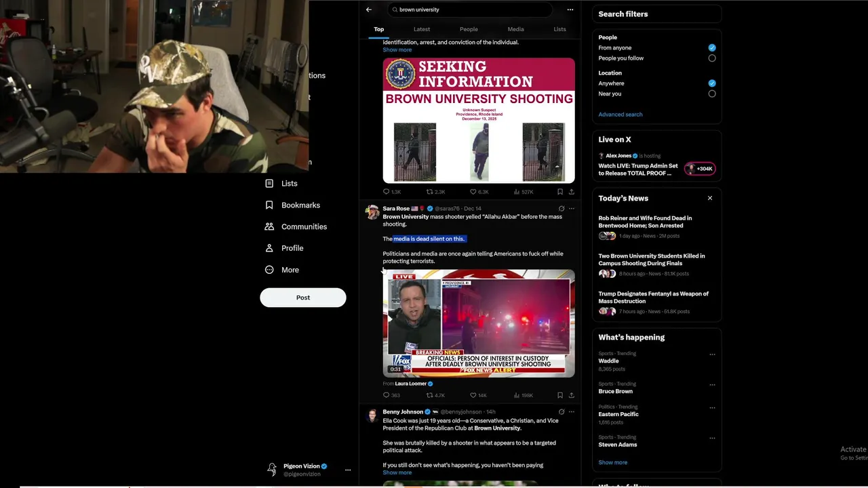Go back using the arrow beside search
This screenshot has height=488, width=868.
point(368,9)
